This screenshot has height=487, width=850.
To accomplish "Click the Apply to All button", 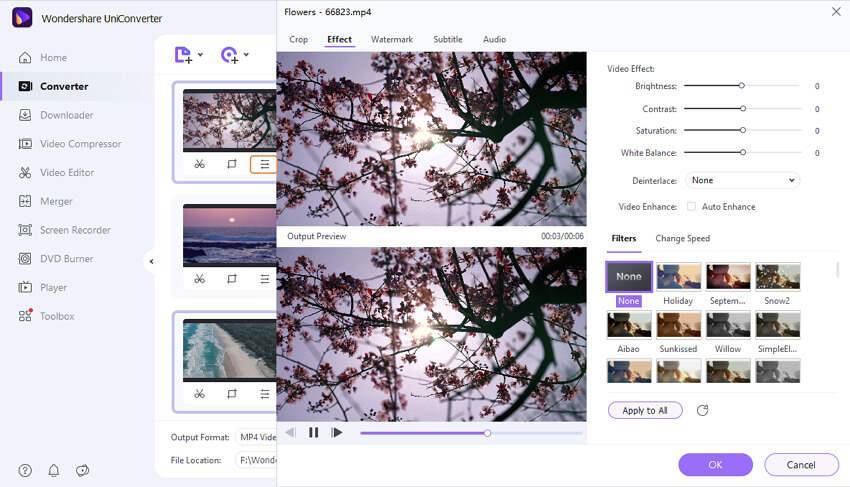I will click(x=645, y=411).
